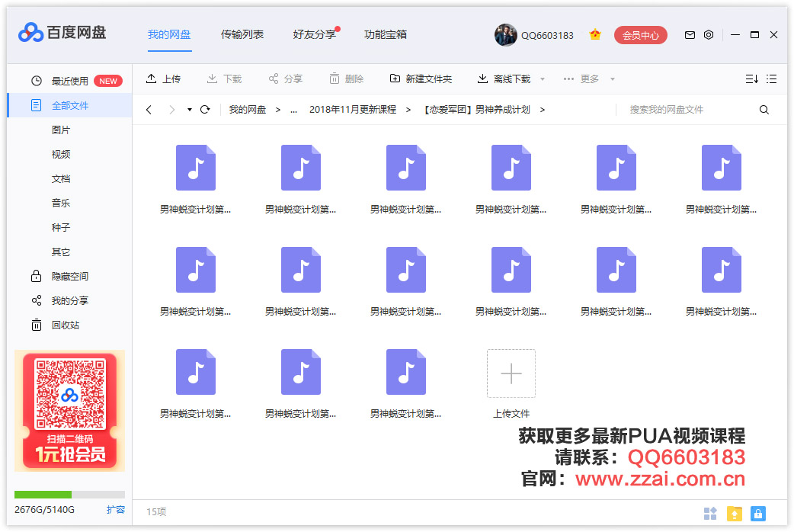Open the 传输列表 tab
794x532 pixels.
tap(242, 34)
